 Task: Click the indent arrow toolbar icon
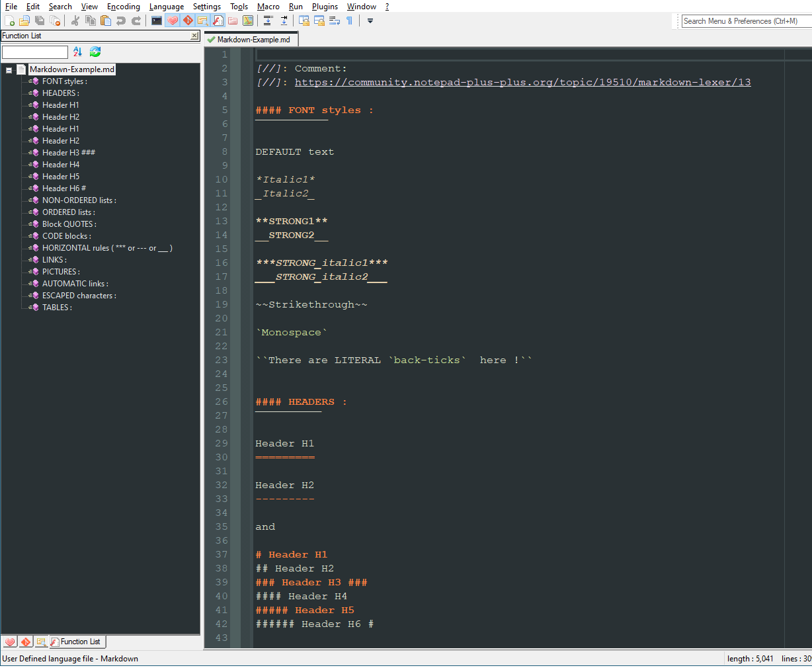tap(284, 21)
